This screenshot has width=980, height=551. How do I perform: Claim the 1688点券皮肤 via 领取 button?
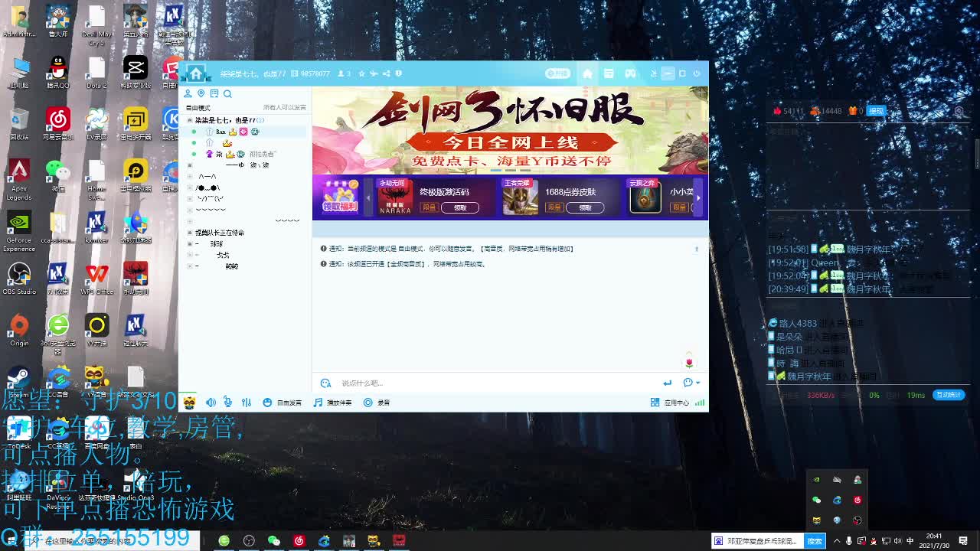[585, 207]
